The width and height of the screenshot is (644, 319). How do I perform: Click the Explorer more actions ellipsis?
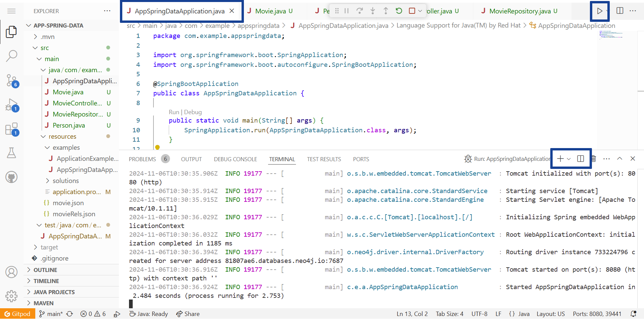107,11
